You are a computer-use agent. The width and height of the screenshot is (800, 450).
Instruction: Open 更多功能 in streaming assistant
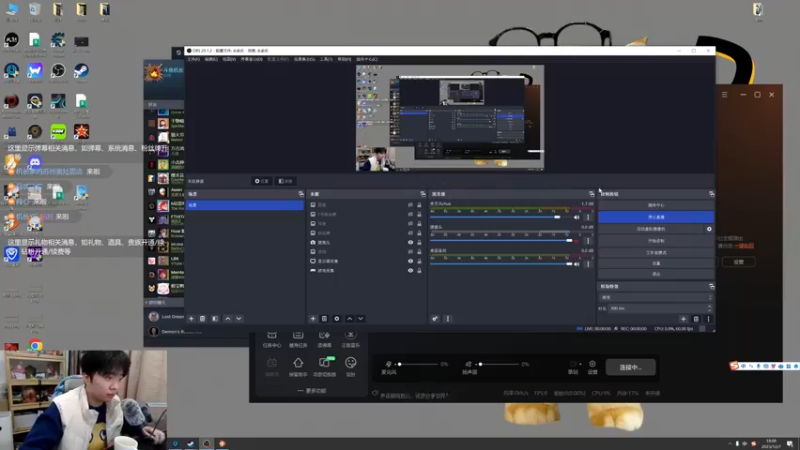click(x=312, y=391)
